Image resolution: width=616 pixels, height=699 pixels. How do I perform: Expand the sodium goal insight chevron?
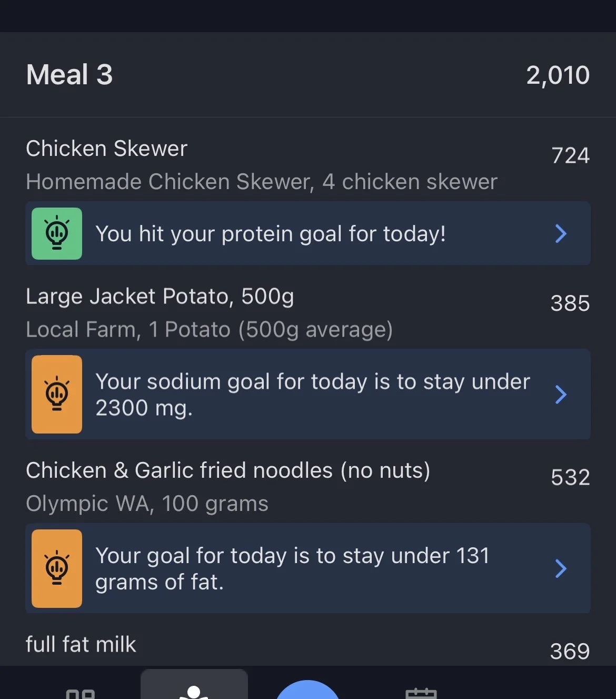click(x=561, y=394)
